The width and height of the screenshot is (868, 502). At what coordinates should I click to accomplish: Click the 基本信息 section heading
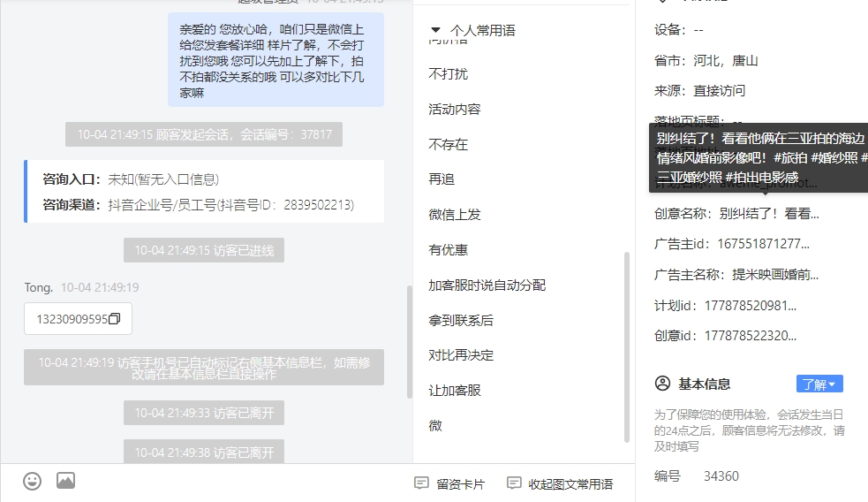tap(704, 384)
